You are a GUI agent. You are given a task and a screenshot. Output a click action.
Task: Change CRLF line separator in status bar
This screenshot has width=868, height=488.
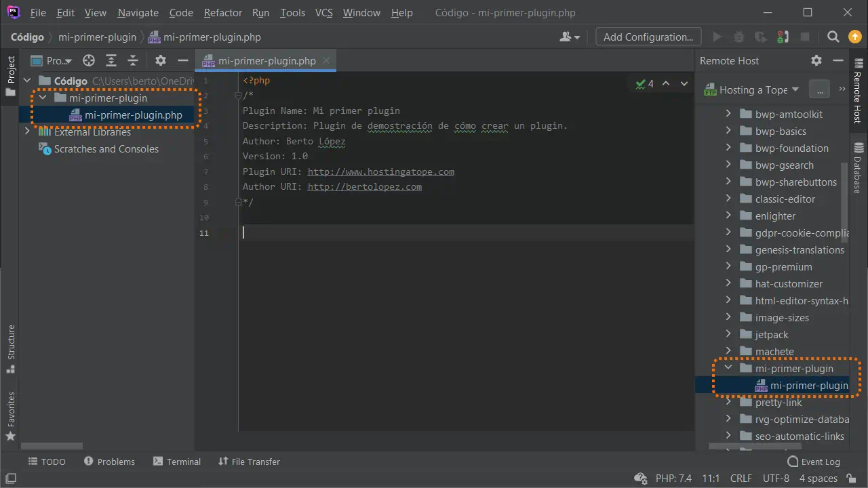click(x=741, y=478)
